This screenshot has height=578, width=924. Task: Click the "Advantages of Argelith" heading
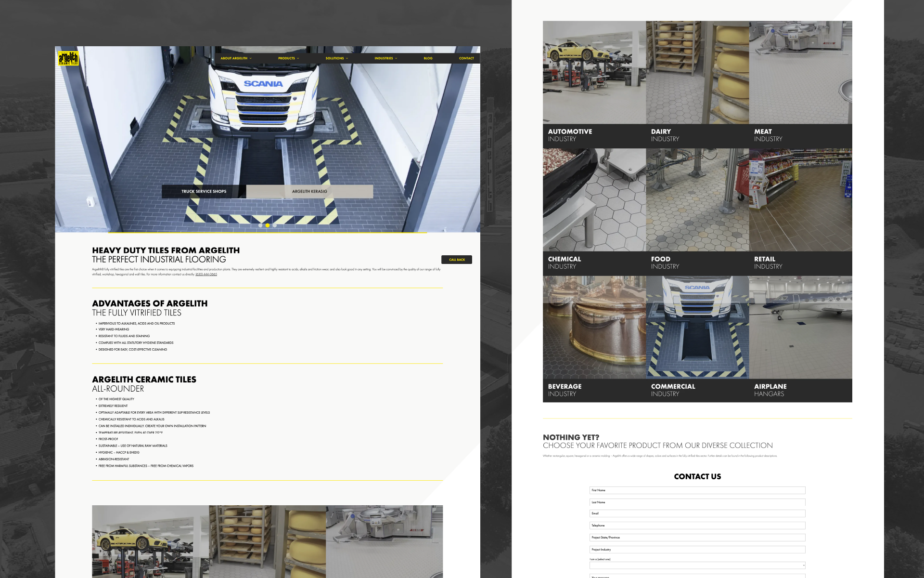pos(150,303)
